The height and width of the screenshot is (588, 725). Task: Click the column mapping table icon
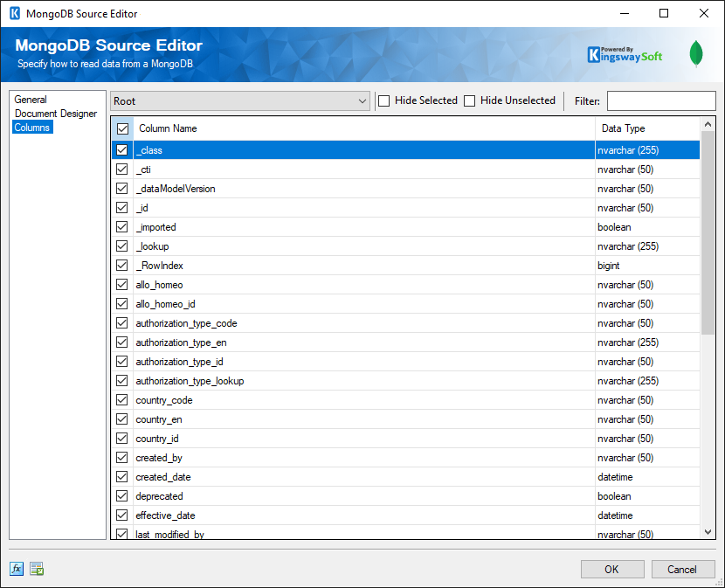coord(37,569)
